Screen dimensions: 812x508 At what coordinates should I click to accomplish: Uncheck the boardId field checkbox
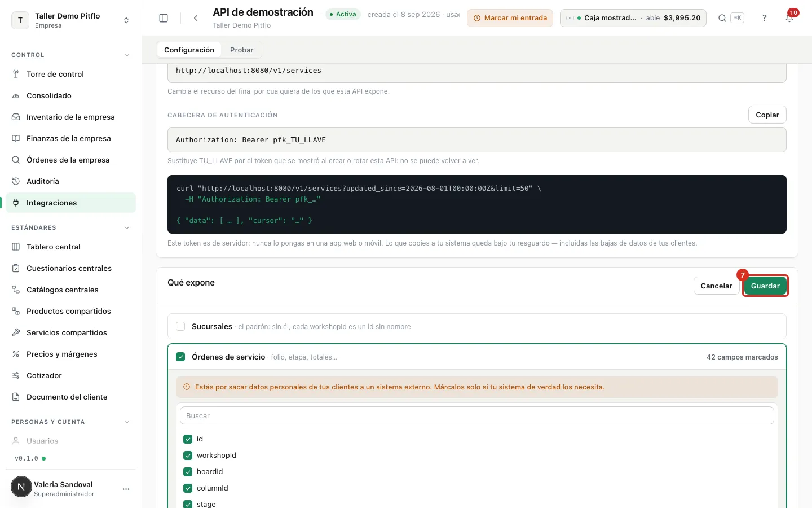(188, 471)
